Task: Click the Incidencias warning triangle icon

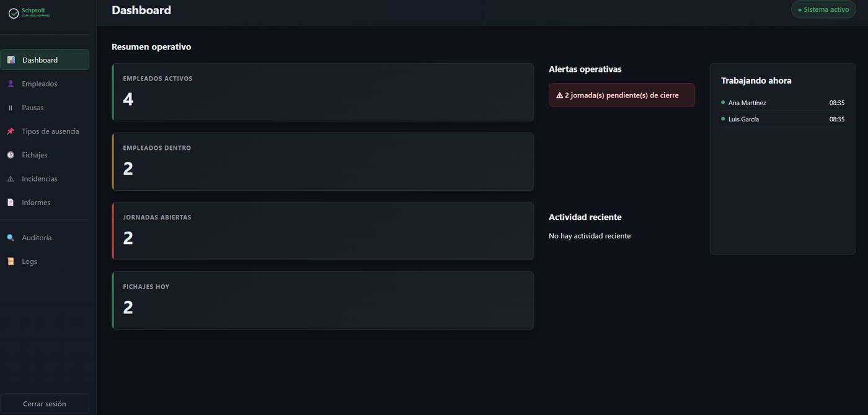Action: coord(11,179)
